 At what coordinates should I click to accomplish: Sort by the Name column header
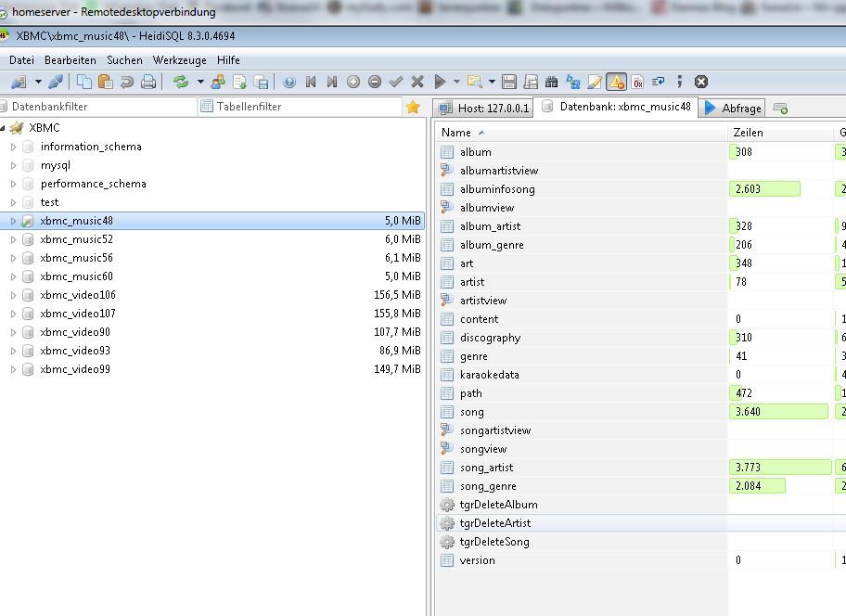click(x=581, y=132)
